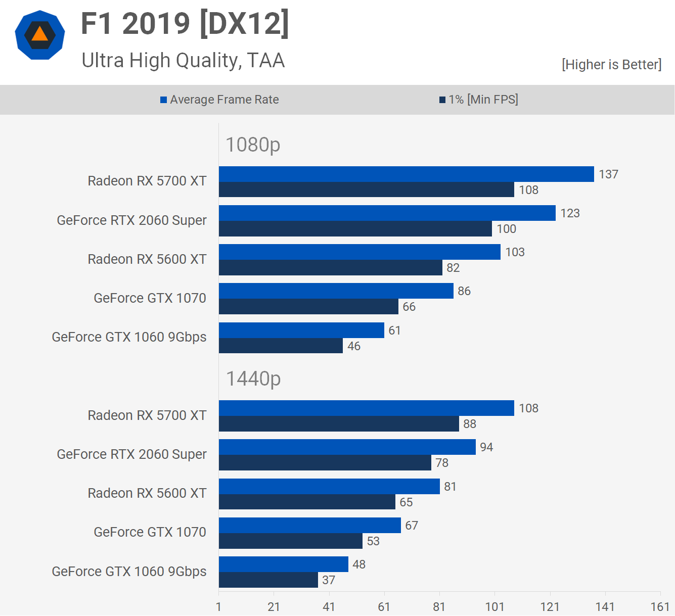Click the TechSpot heptagon logo icon
The image size is (675, 616).
coord(40,35)
